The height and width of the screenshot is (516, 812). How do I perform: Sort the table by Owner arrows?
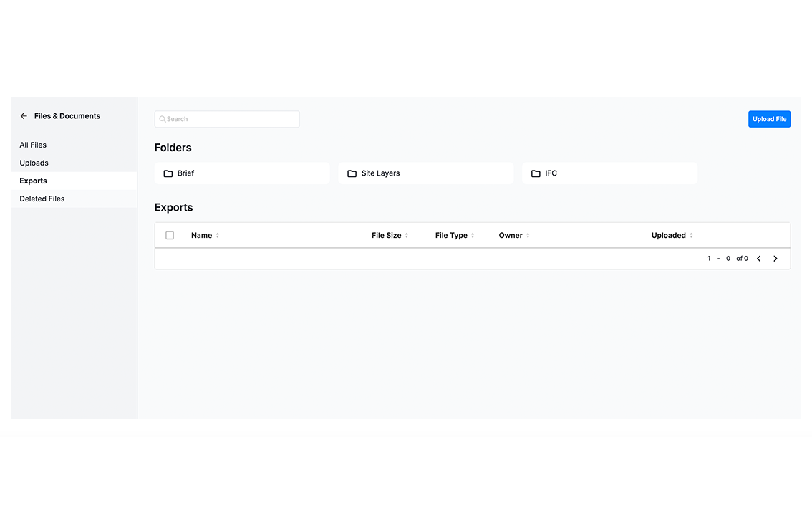tap(528, 236)
